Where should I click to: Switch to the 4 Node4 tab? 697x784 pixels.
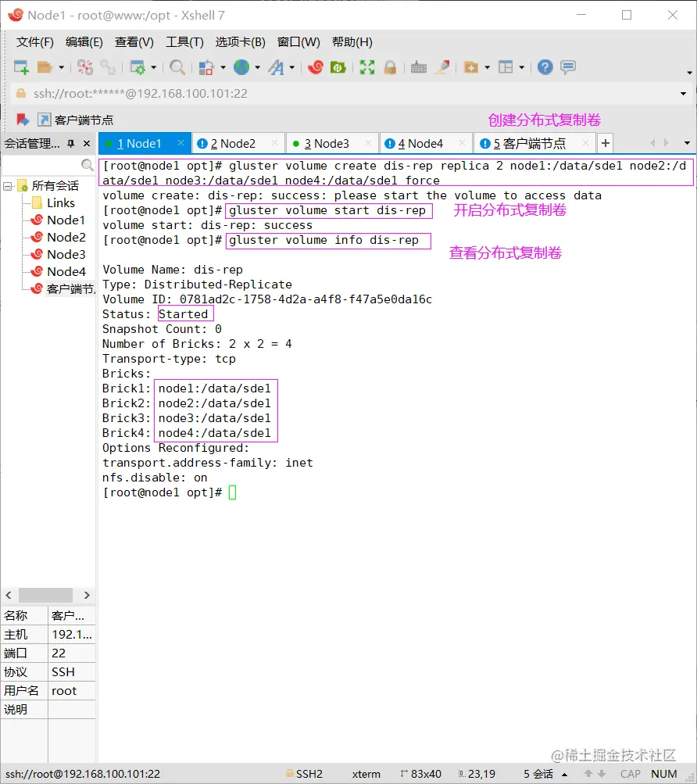pyautogui.click(x=425, y=144)
